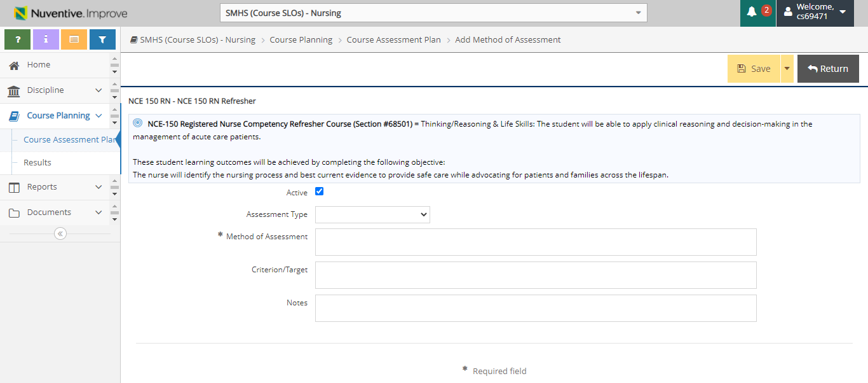The image size is (868, 383).
Task: Open the Welcome user account menu
Action: (x=815, y=12)
